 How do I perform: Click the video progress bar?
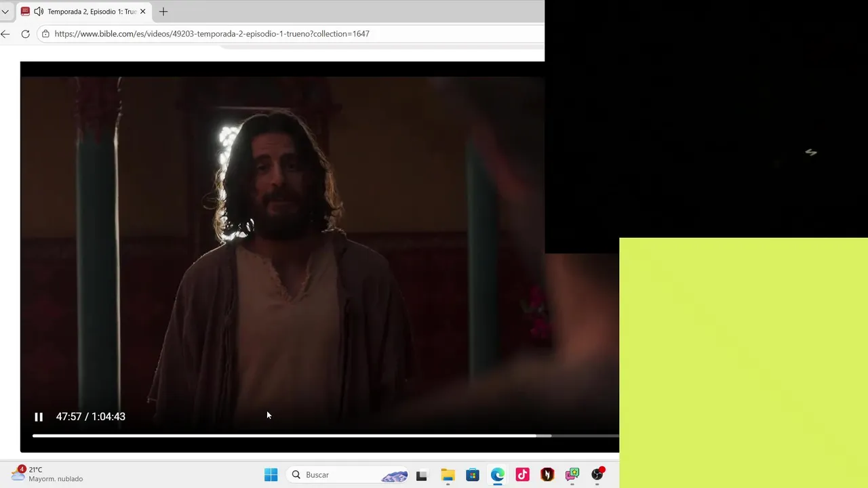click(325, 436)
